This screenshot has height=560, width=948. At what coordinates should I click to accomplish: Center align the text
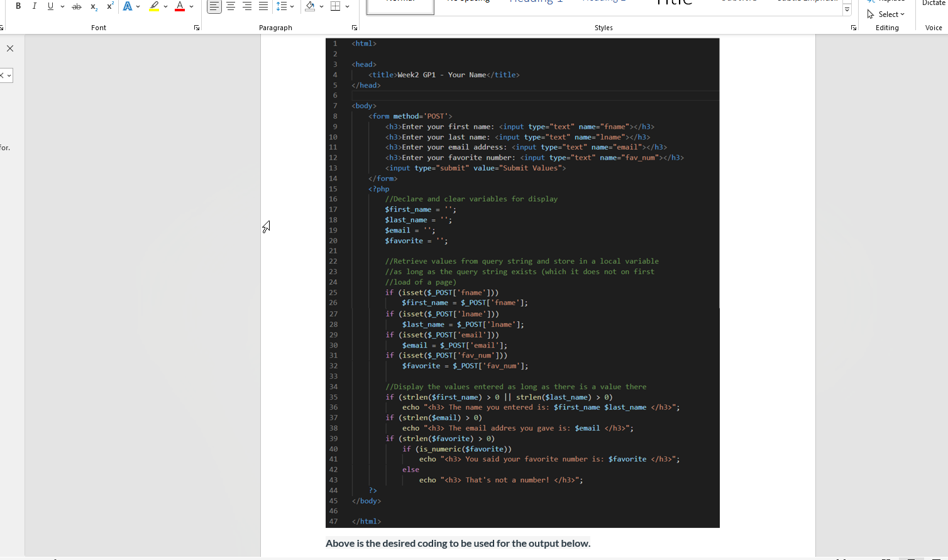(231, 6)
